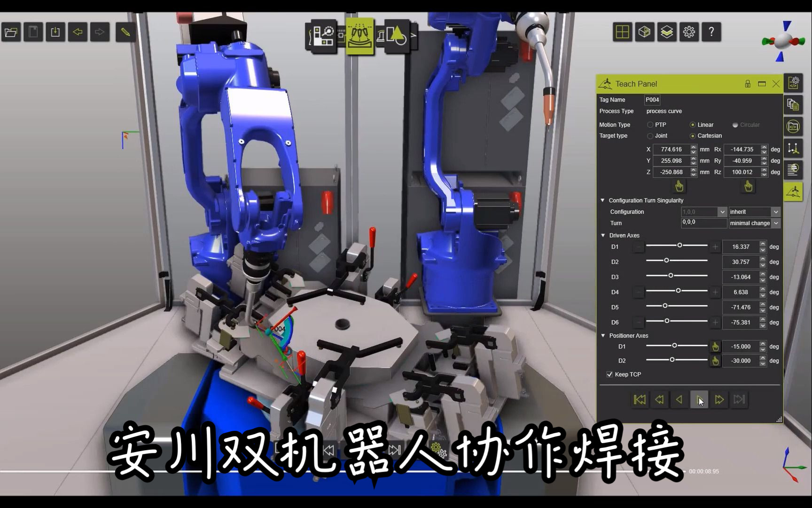Open the layers stack icon
Viewport: 812px width, 508px height.
tap(667, 32)
